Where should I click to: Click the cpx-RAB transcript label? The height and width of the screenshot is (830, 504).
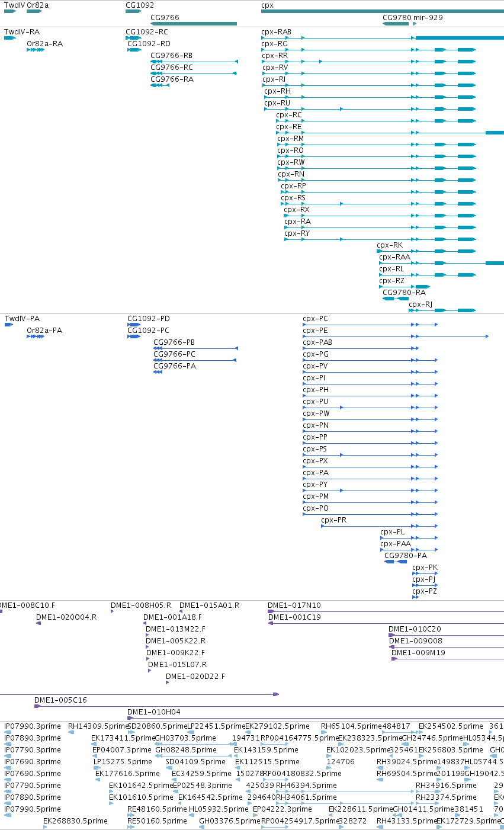tap(276, 32)
